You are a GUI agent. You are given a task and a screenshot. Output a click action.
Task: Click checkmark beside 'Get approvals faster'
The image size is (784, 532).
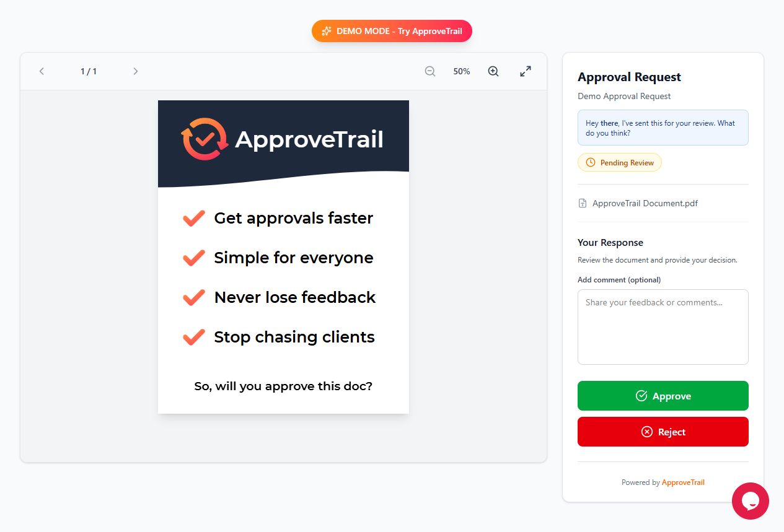pos(194,218)
